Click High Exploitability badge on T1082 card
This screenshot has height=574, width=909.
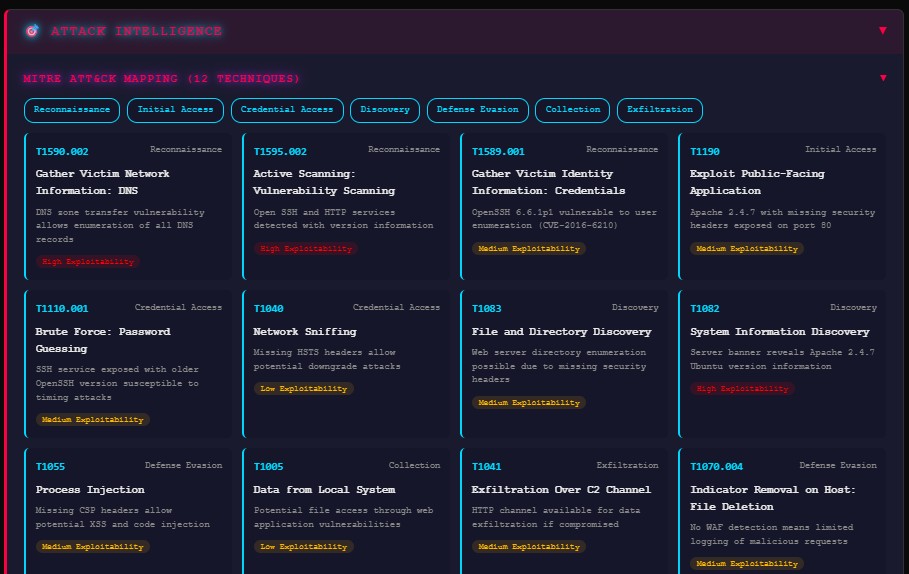click(740, 389)
